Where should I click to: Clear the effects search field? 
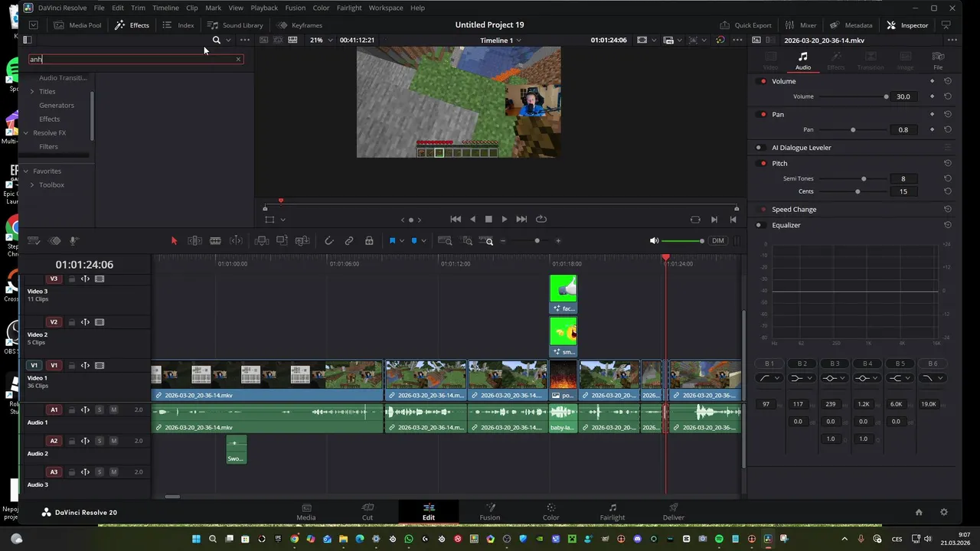click(x=238, y=59)
